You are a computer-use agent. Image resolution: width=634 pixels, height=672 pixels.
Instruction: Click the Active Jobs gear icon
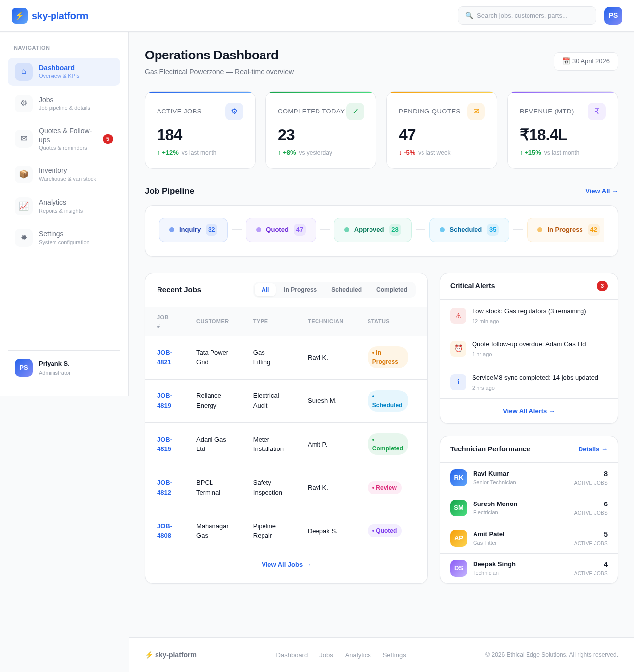coord(234,112)
